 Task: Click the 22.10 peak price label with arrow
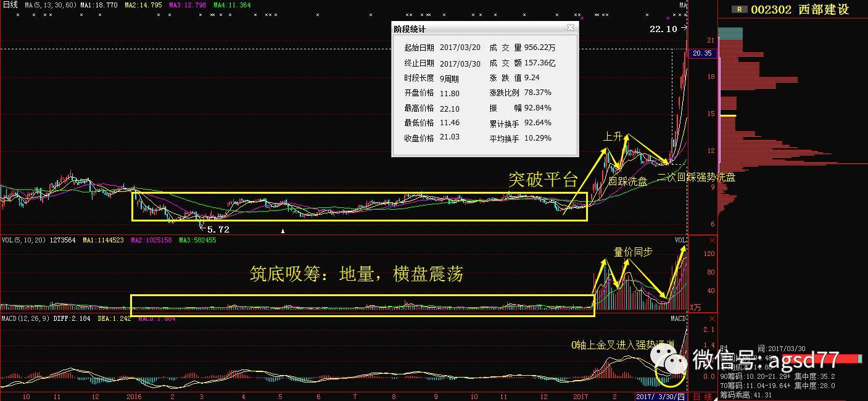(663, 28)
